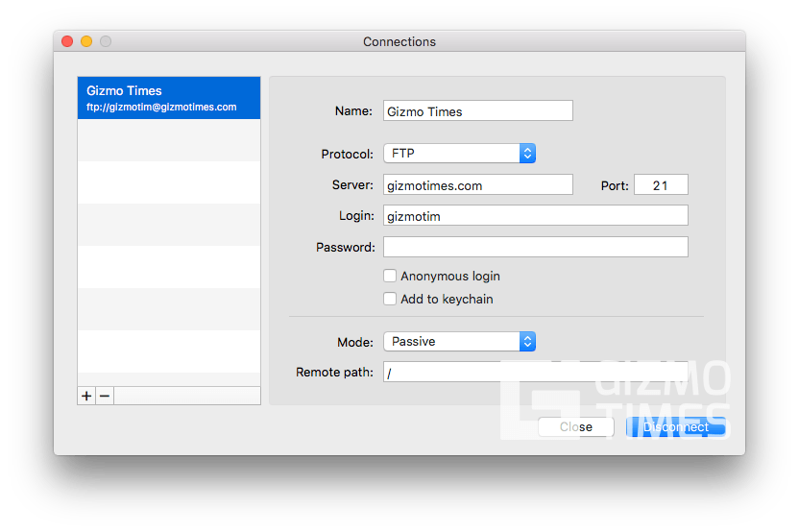The width and height of the screenshot is (799, 532).
Task: Click the Close button
Action: coord(576,427)
